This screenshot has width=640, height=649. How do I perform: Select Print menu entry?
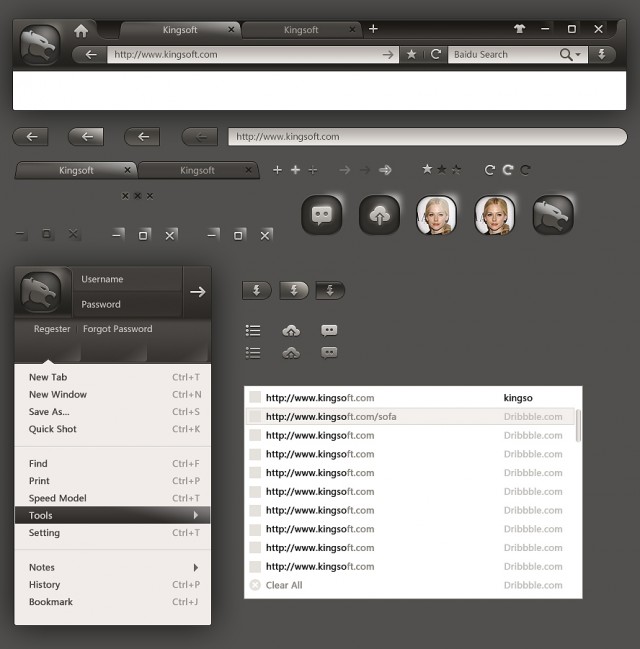[113, 481]
